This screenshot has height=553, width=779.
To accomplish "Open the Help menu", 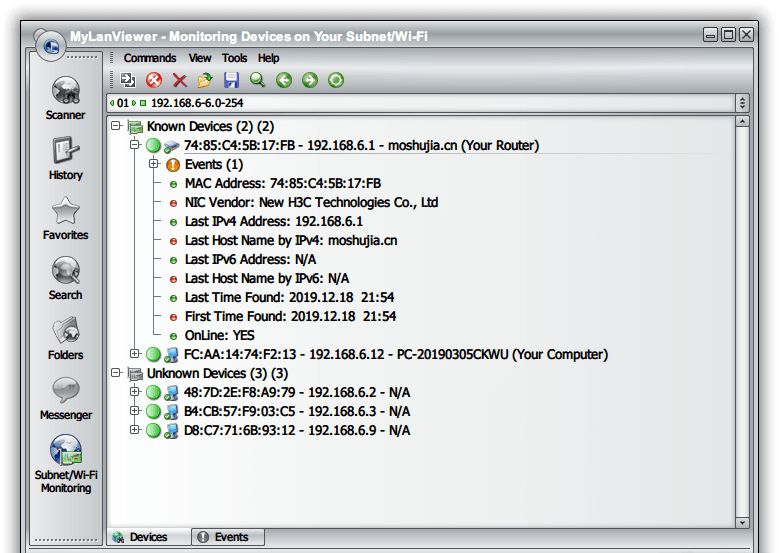I will click(x=268, y=58).
